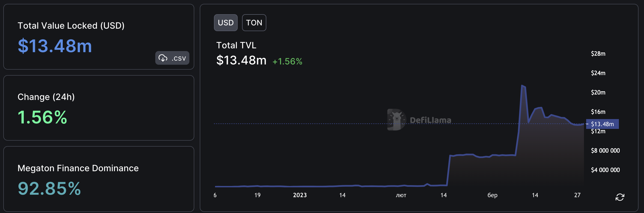Click the $8 000 000 label on the value axis
The image size is (644, 213).
click(605, 150)
